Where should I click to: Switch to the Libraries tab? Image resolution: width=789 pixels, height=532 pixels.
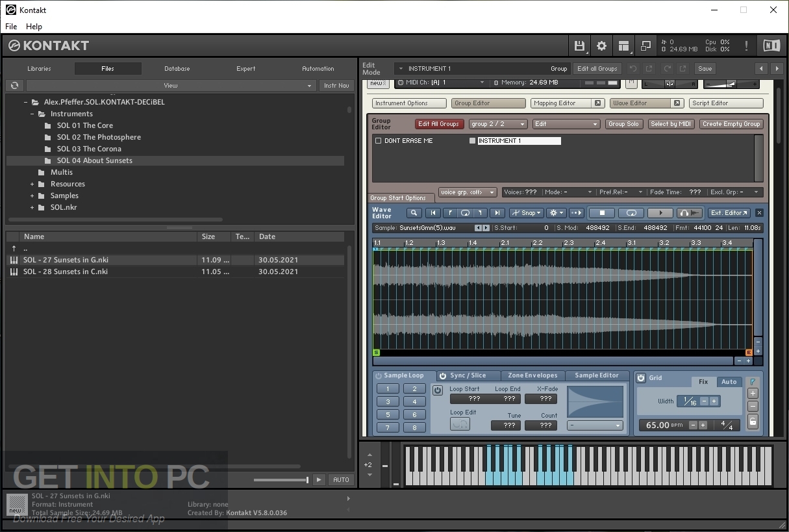tap(39, 68)
